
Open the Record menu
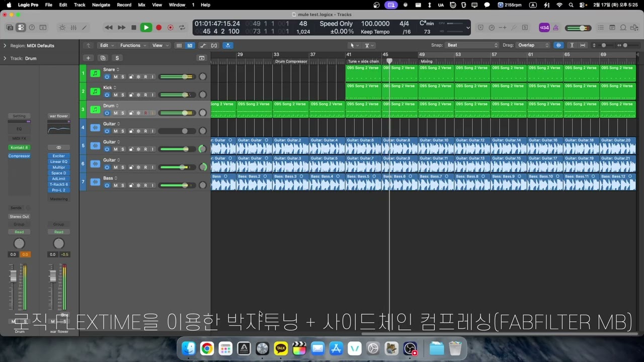pyautogui.click(x=124, y=5)
